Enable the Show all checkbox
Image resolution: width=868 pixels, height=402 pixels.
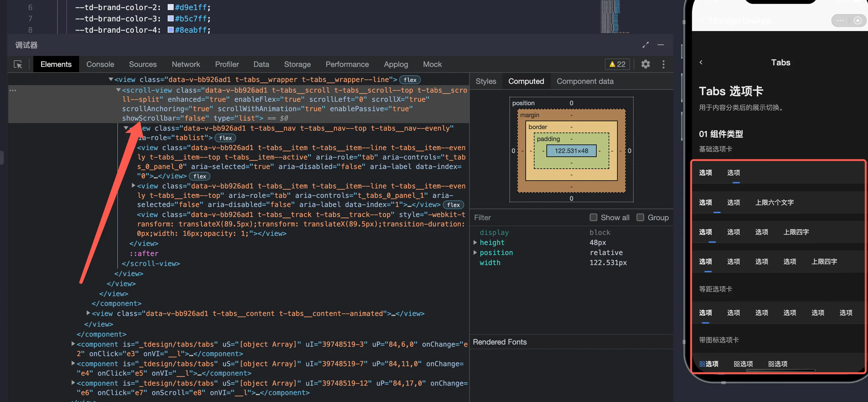click(594, 217)
